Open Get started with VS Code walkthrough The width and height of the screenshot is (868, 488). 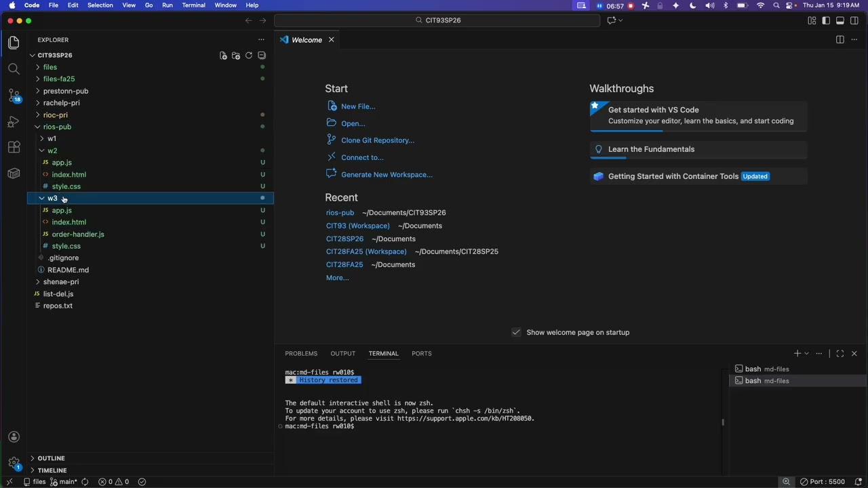(698, 116)
